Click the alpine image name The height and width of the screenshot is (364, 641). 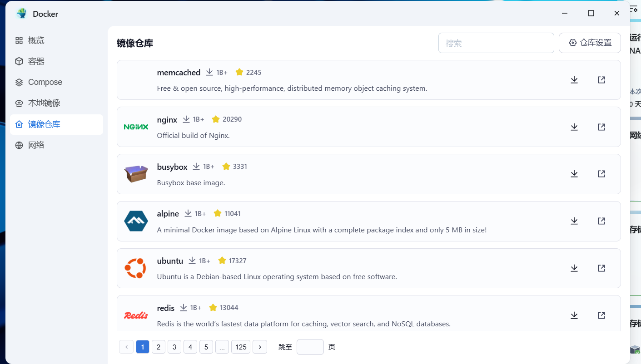click(x=168, y=214)
